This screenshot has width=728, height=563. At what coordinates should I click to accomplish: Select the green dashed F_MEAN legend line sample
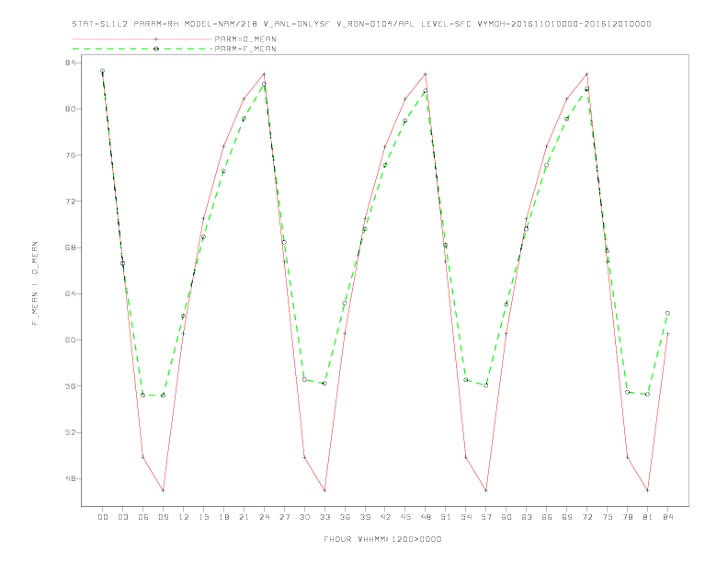pos(142,49)
